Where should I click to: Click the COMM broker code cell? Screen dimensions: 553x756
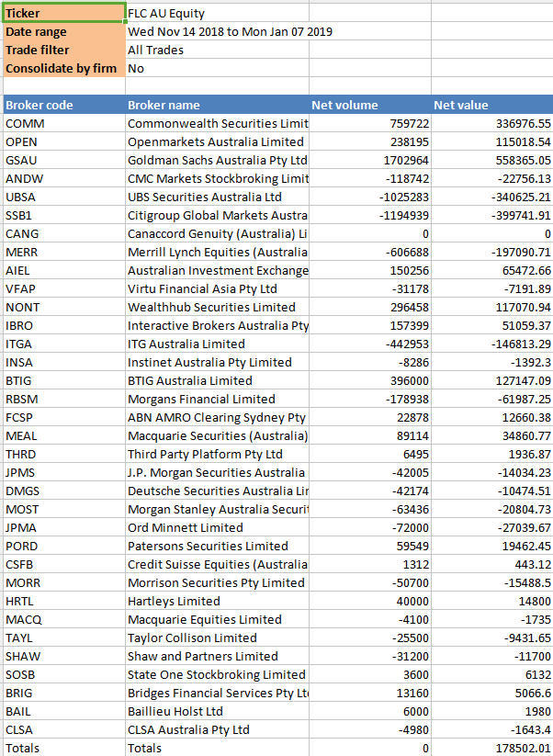click(x=63, y=123)
